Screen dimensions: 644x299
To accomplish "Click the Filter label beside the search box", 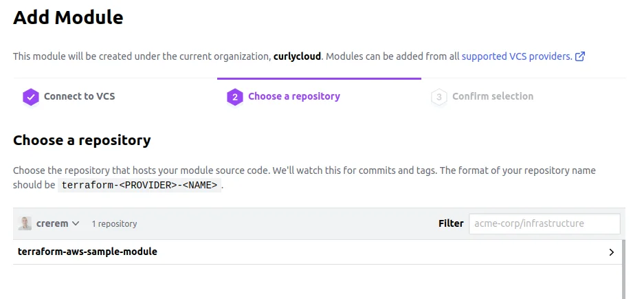I will (451, 223).
